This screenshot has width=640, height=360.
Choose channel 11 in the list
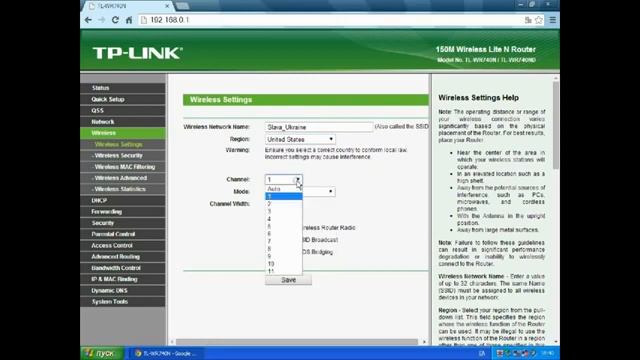point(284,271)
